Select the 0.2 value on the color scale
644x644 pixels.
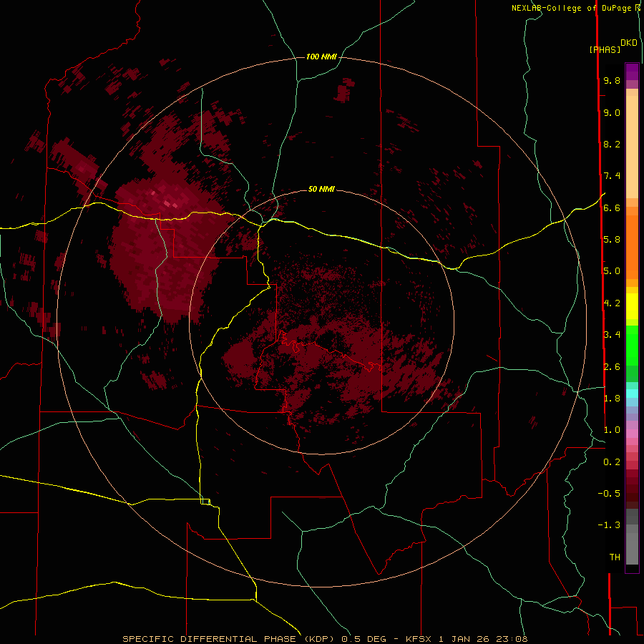tap(612, 462)
